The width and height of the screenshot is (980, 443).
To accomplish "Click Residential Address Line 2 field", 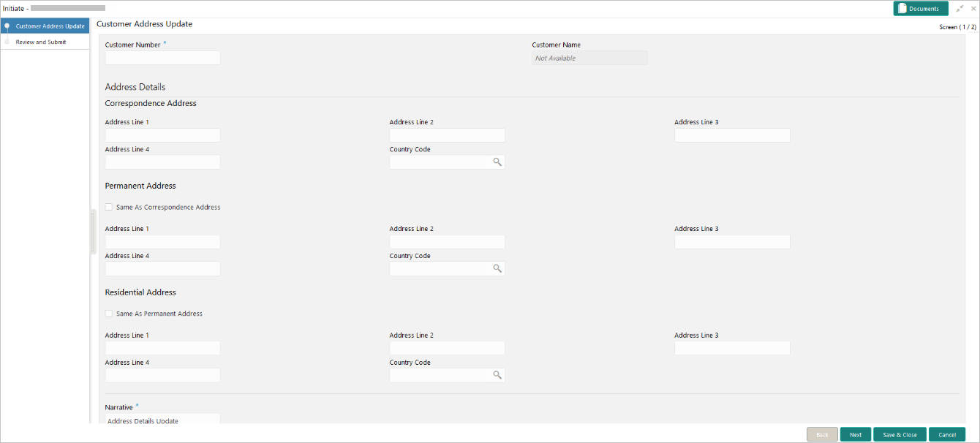I will pyautogui.click(x=447, y=348).
